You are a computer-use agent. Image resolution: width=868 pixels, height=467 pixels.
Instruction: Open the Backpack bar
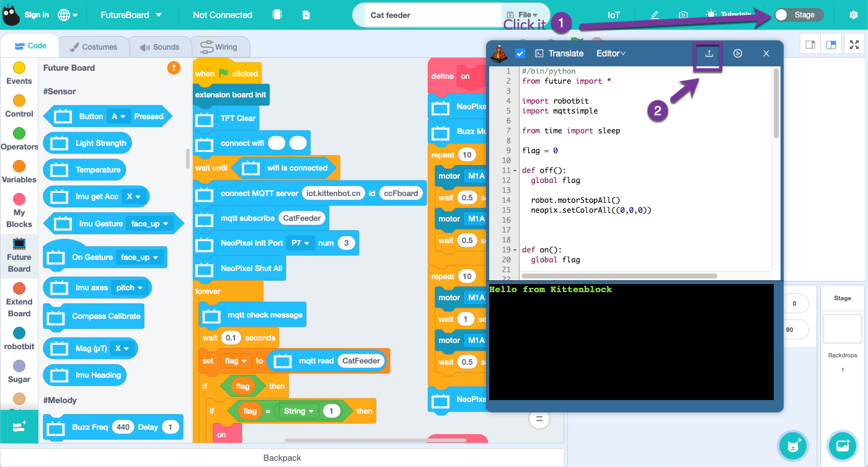tap(282, 458)
